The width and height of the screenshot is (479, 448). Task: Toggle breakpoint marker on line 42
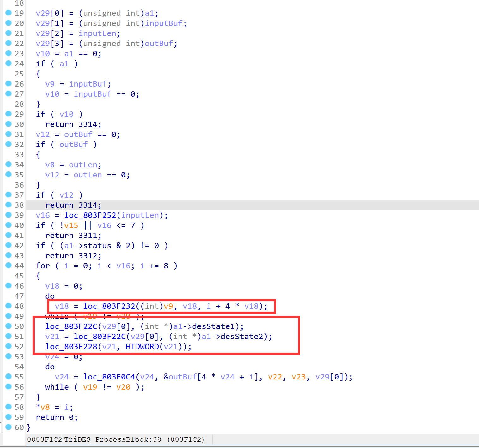click(x=9, y=245)
